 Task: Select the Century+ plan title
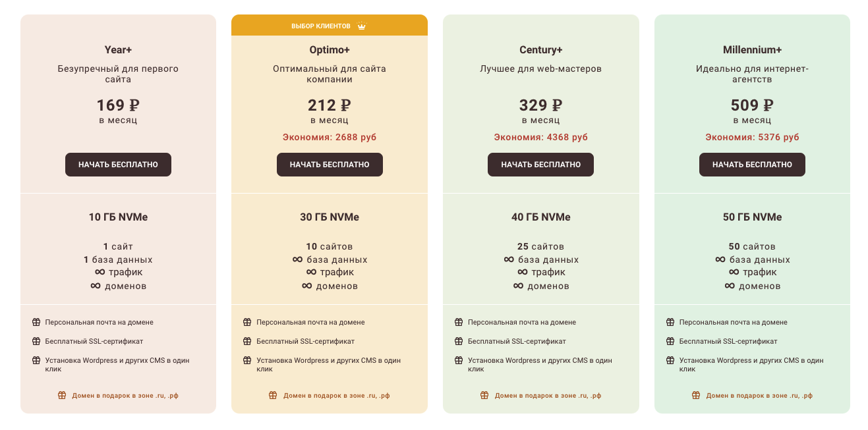(x=540, y=50)
